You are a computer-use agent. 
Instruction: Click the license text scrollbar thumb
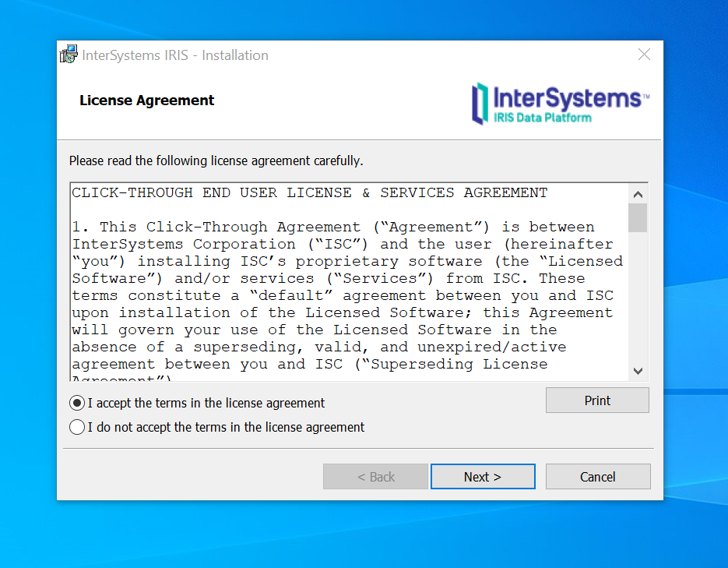[x=638, y=217]
